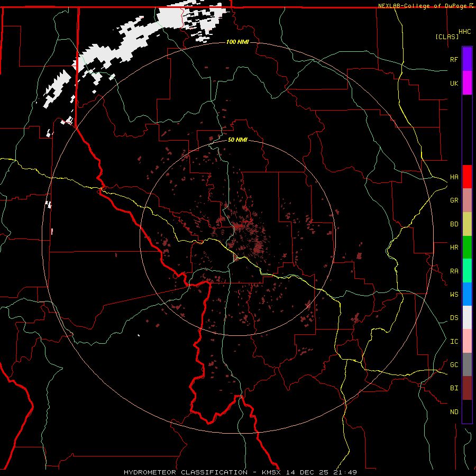Click the HR legend label

tap(454, 247)
